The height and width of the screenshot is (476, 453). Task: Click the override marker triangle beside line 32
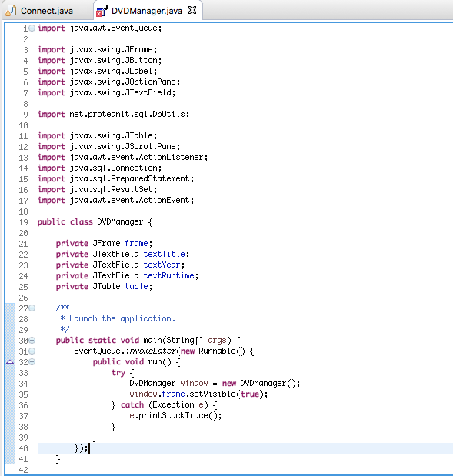point(10,362)
